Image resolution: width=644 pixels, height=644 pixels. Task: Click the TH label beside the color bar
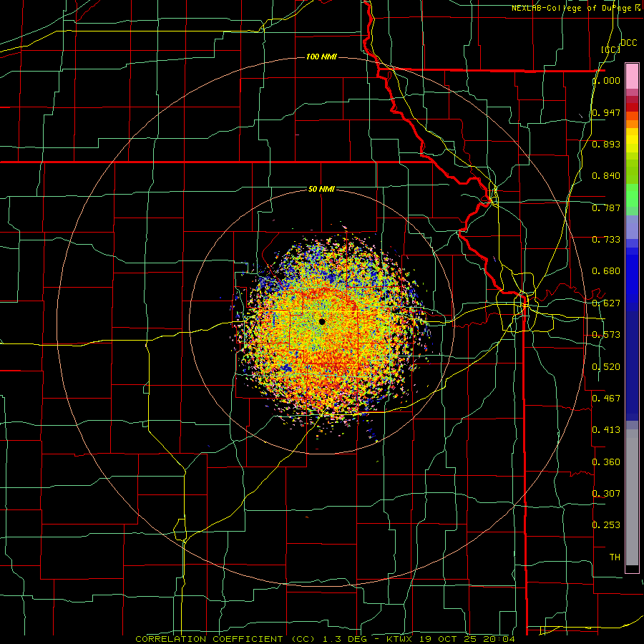point(615,557)
